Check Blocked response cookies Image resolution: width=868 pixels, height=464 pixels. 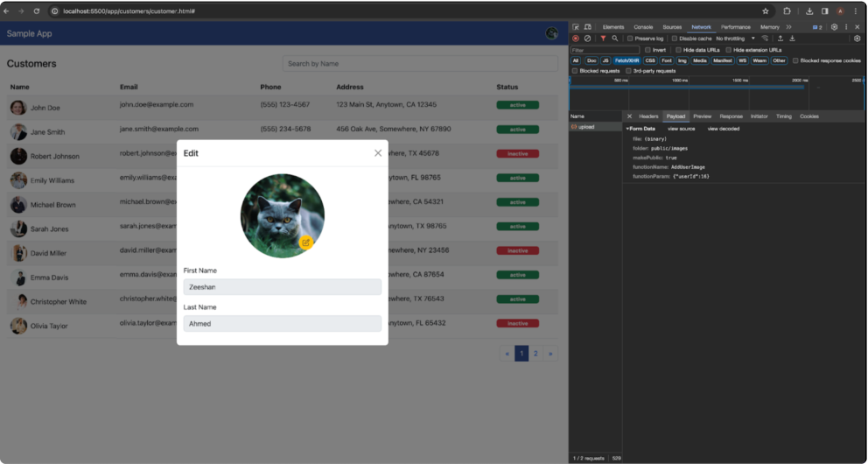pyautogui.click(x=795, y=60)
